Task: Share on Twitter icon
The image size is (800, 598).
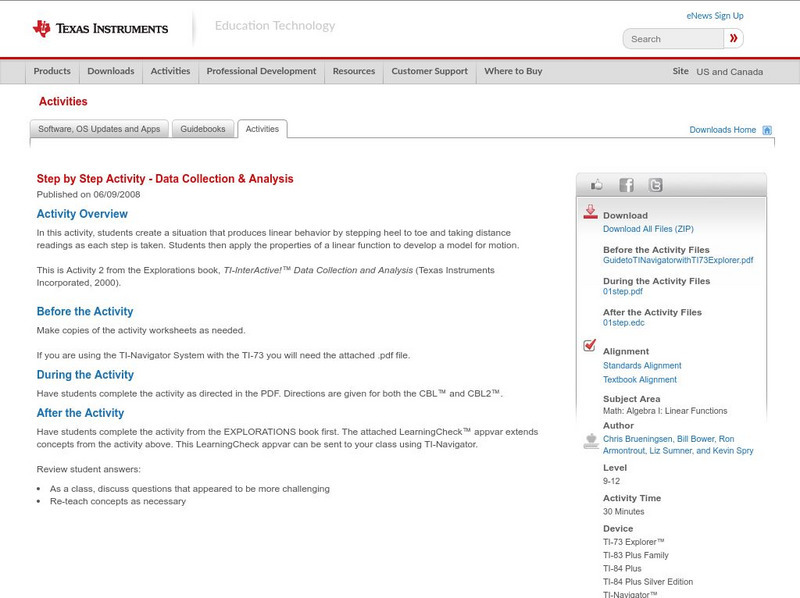Action: click(656, 185)
